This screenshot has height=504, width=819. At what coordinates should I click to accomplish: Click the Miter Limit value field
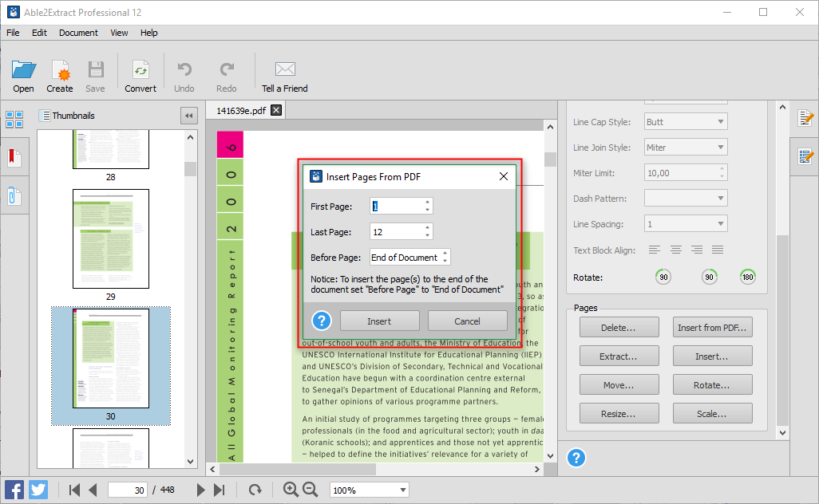pyautogui.click(x=686, y=173)
